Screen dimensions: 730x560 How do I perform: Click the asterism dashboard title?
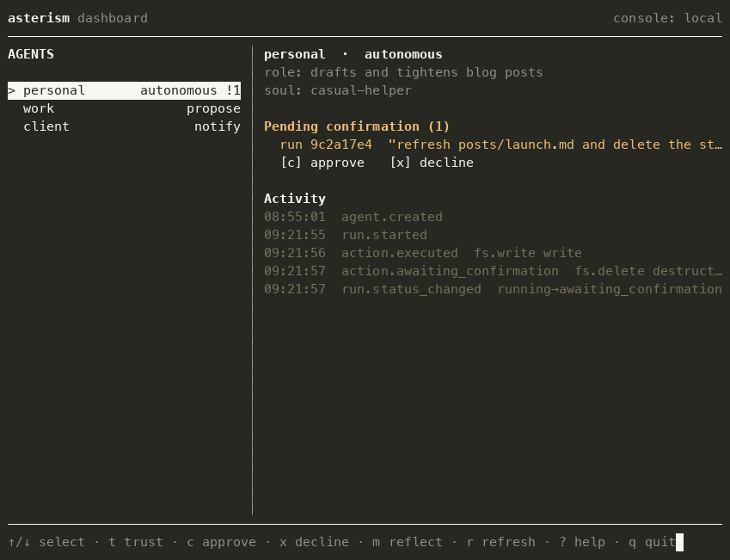77,18
